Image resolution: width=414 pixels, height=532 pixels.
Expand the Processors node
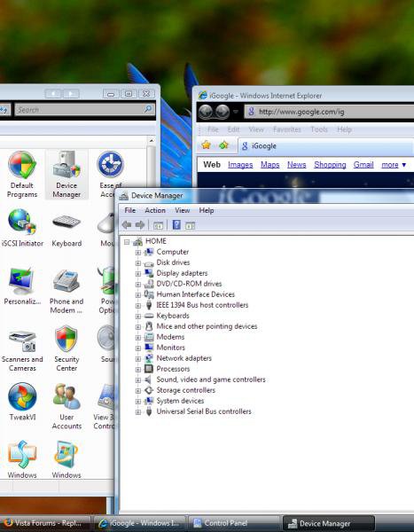click(137, 369)
